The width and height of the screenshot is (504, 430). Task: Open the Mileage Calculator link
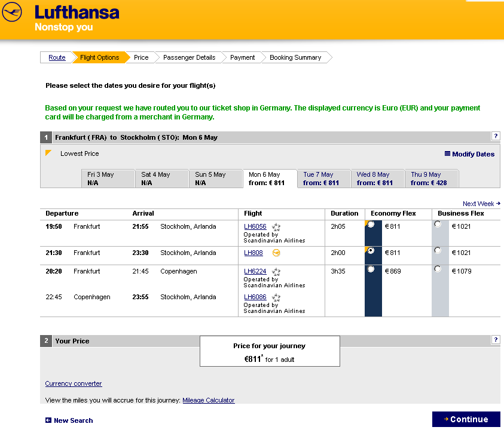tap(208, 400)
